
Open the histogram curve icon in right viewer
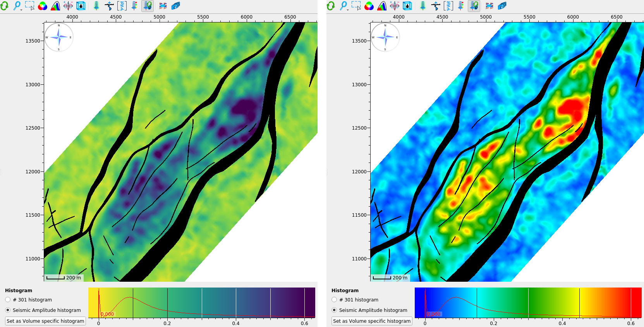click(382, 6)
